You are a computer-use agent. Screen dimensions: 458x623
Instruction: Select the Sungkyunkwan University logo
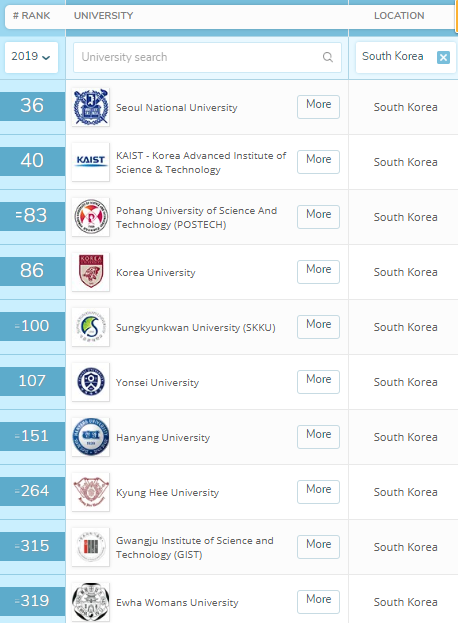tap(91, 327)
